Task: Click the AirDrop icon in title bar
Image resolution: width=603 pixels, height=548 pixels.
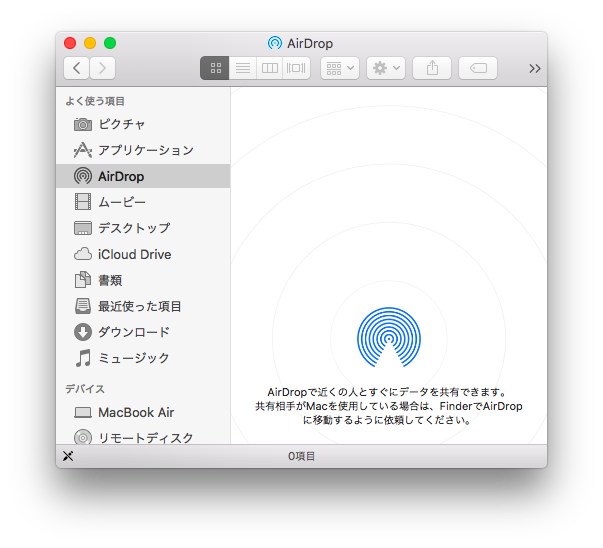Action: point(275,43)
